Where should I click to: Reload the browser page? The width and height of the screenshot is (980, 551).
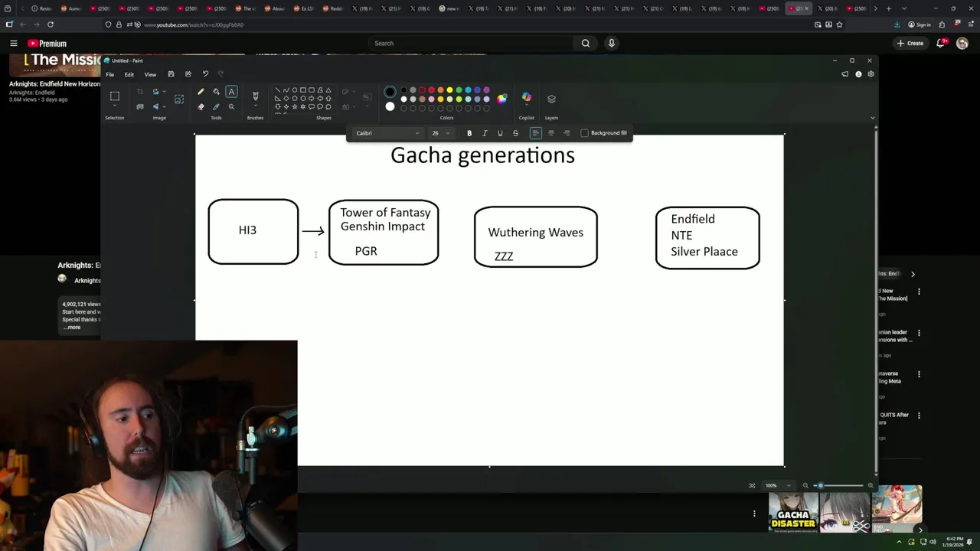[51, 24]
